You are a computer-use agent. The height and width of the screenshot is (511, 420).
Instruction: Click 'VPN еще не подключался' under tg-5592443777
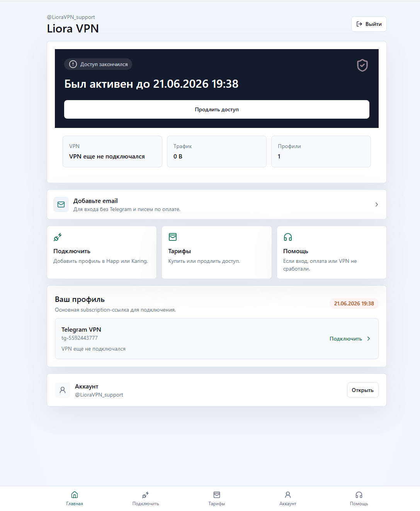point(94,349)
